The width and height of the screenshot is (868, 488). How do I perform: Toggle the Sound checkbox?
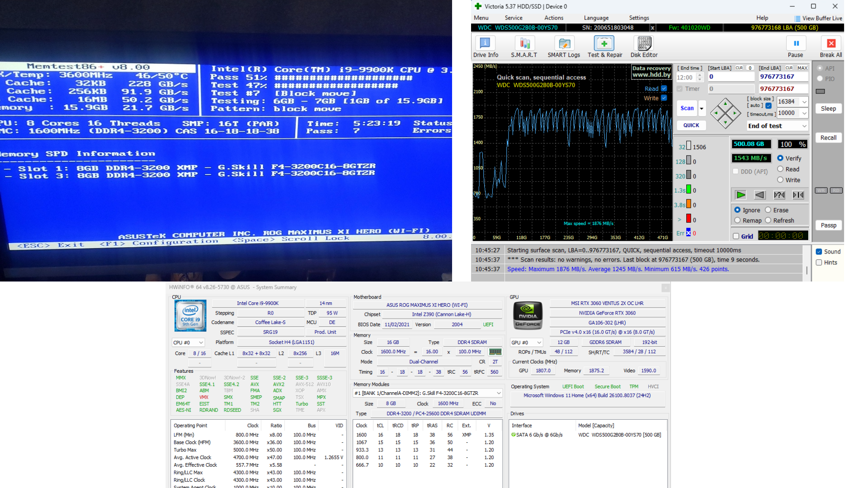[819, 252]
